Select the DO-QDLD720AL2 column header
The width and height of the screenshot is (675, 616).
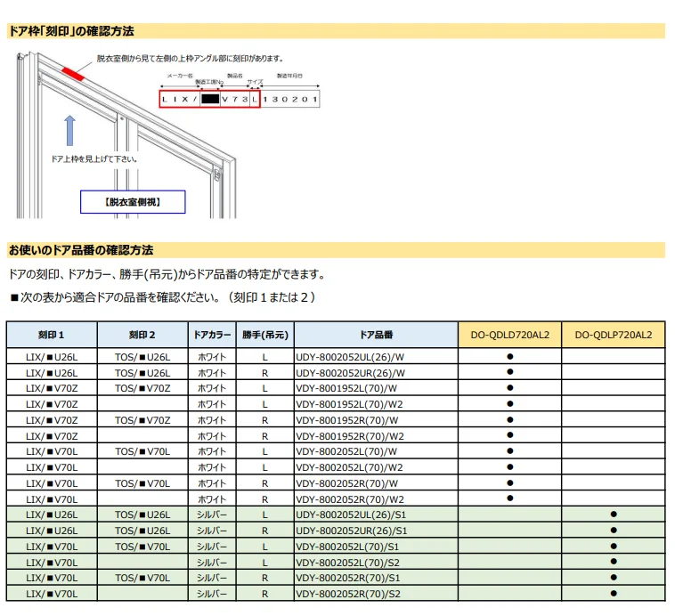tap(509, 336)
